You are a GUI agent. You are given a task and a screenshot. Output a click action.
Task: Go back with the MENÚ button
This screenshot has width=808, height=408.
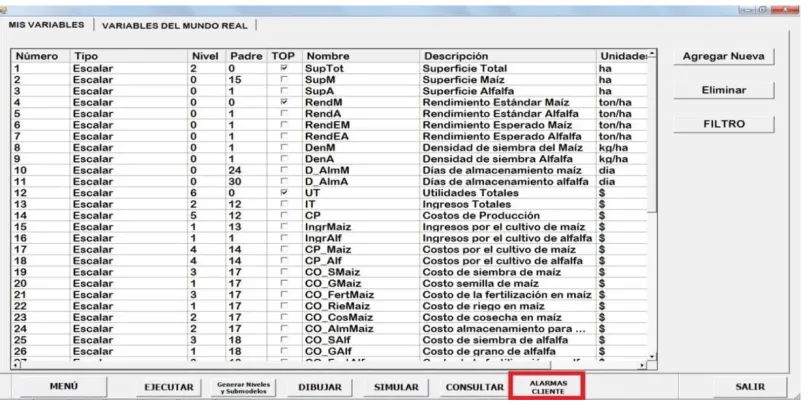coord(63,386)
